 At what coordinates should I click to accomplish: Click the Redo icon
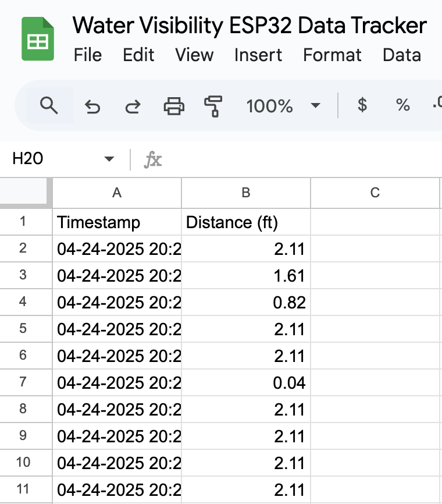[x=133, y=106]
